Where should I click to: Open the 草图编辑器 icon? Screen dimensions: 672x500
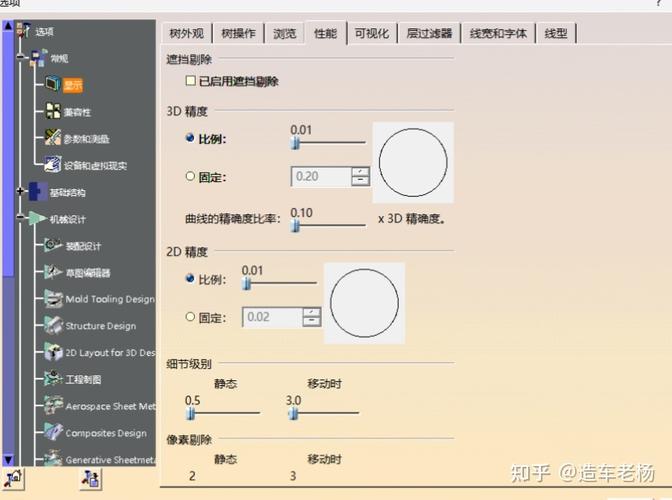[x=54, y=272]
